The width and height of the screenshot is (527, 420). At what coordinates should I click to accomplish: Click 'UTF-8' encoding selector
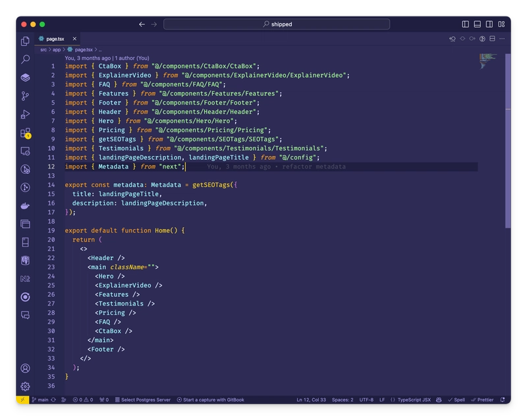click(366, 400)
